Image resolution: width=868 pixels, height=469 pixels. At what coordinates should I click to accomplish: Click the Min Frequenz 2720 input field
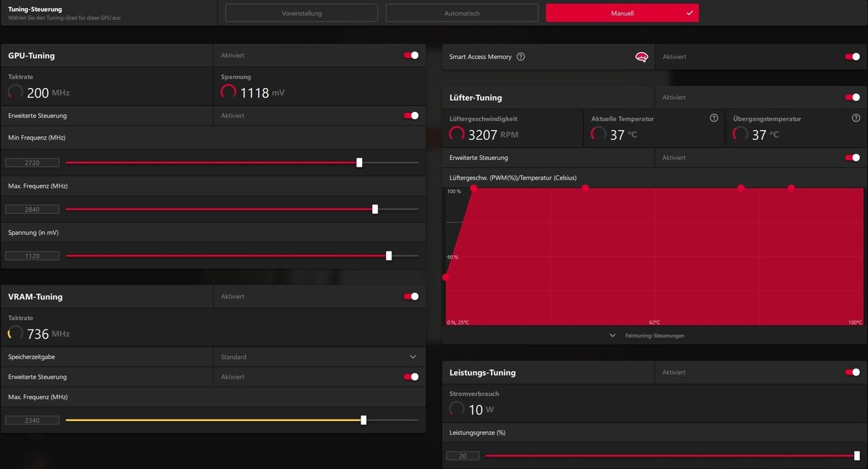pyautogui.click(x=32, y=163)
